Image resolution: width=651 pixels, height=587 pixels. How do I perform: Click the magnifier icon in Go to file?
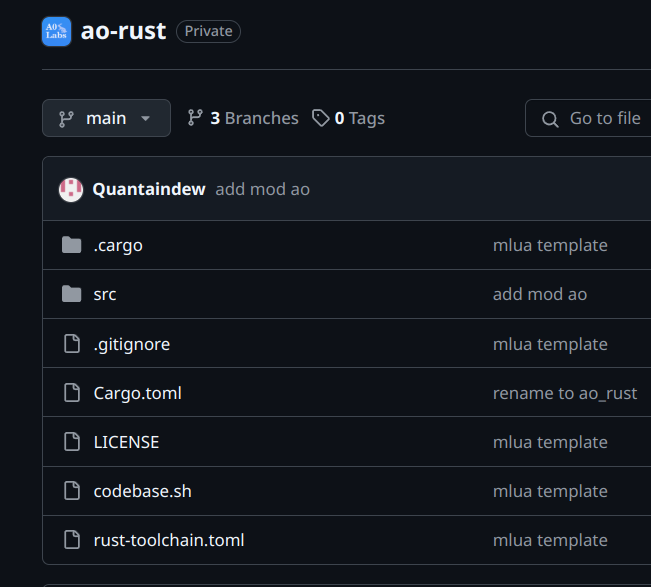[550, 119]
